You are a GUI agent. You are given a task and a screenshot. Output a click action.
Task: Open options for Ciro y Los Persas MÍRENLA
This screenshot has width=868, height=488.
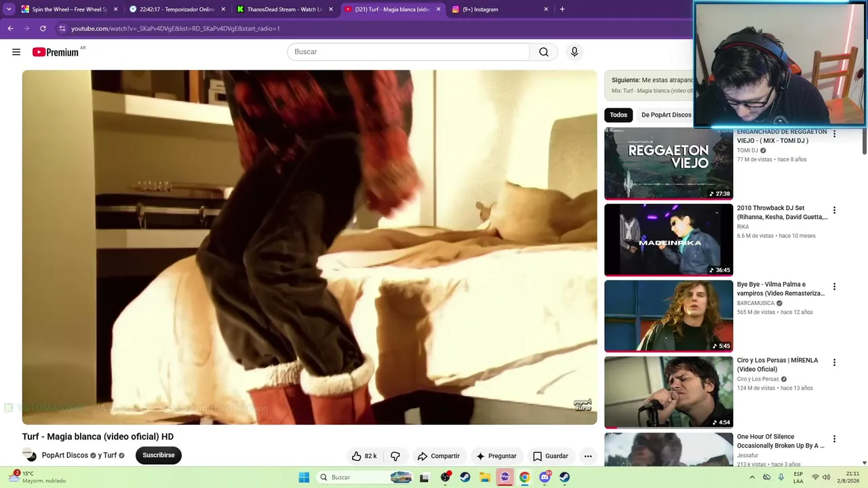point(834,363)
